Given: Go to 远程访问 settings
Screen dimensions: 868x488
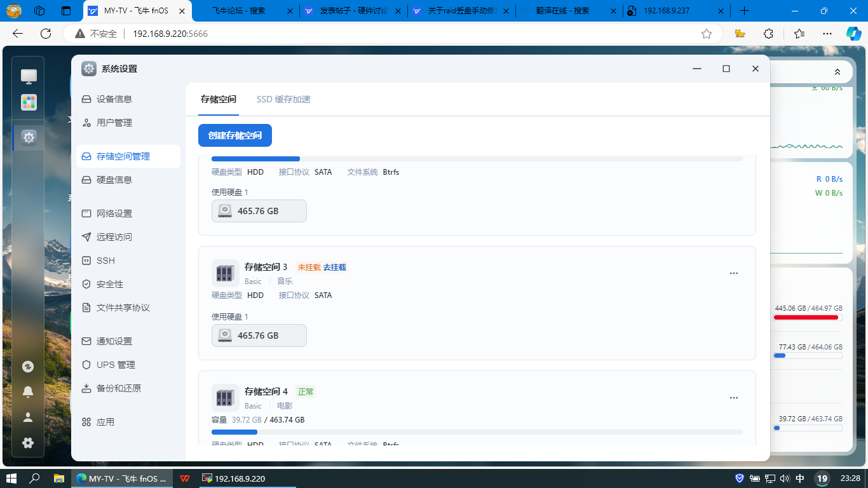Looking at the screenshot, I should pos(128,237).
